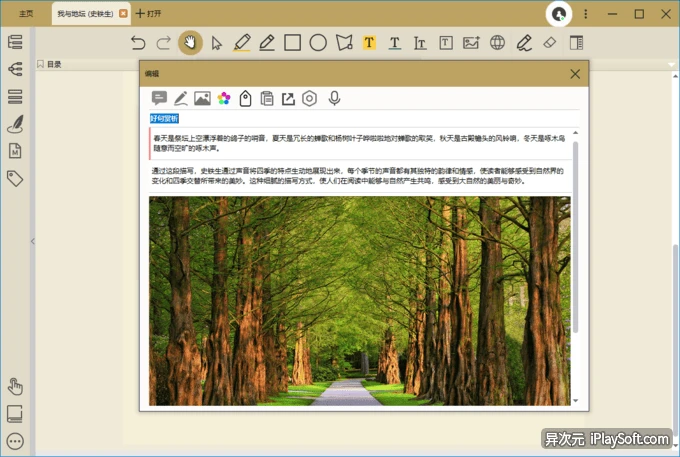Click the 好句赏析 title field
This screenshot has height=457, width=680.
[x=364, y=118]
